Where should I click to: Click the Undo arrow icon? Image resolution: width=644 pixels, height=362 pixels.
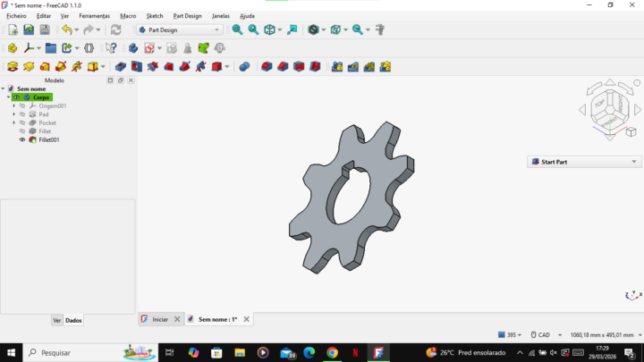click(x=66, y=29)
